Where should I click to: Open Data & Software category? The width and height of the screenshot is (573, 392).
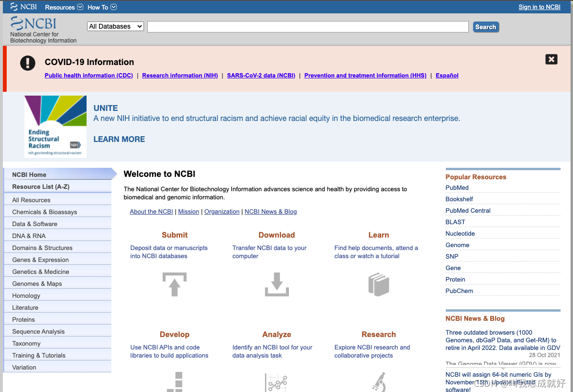click(x=58, y=224)
